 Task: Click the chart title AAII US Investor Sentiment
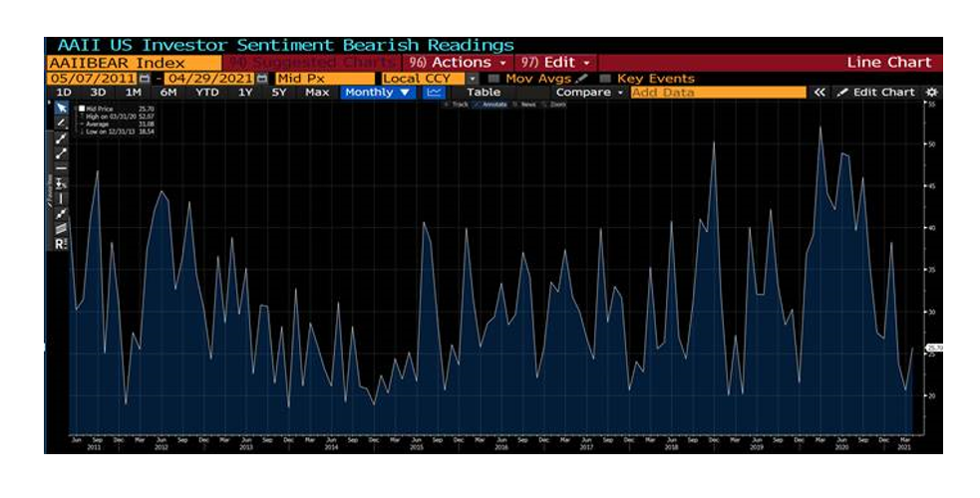pos(285,45)
